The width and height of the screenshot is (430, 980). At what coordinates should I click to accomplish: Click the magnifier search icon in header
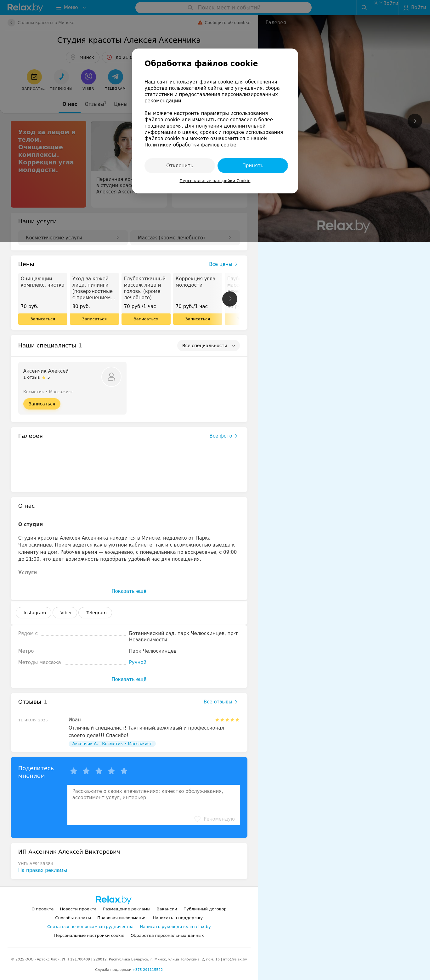coord(364,8)
